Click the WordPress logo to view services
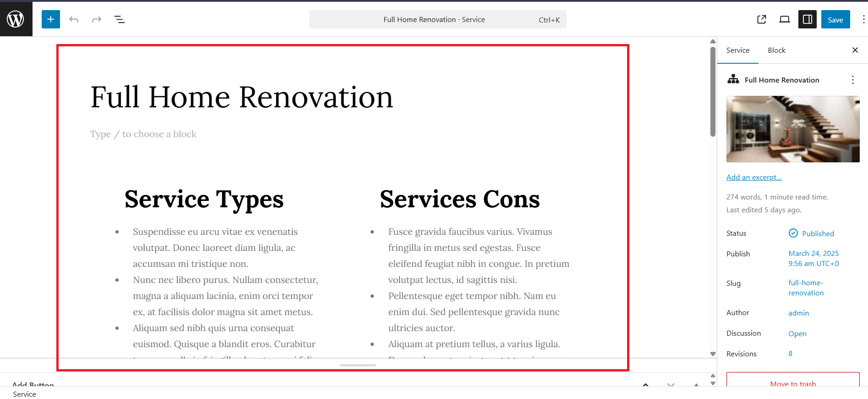Screen dimensions: 868x399 [x=16, y=19]
